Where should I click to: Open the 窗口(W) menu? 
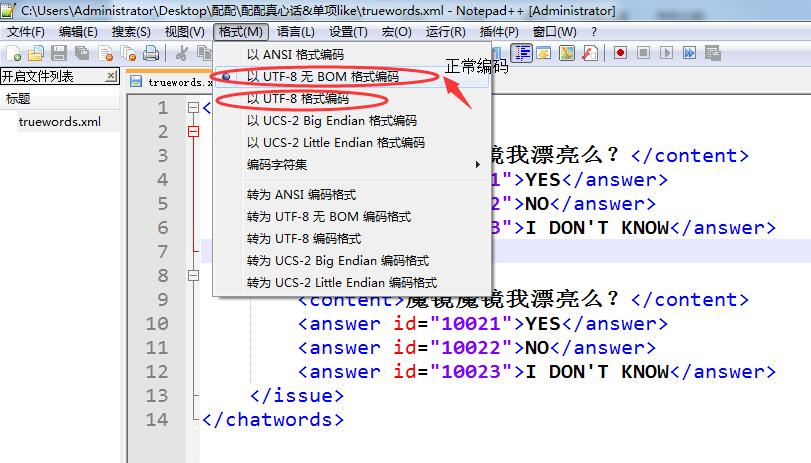pyautogui.click(x=554, y=32)
